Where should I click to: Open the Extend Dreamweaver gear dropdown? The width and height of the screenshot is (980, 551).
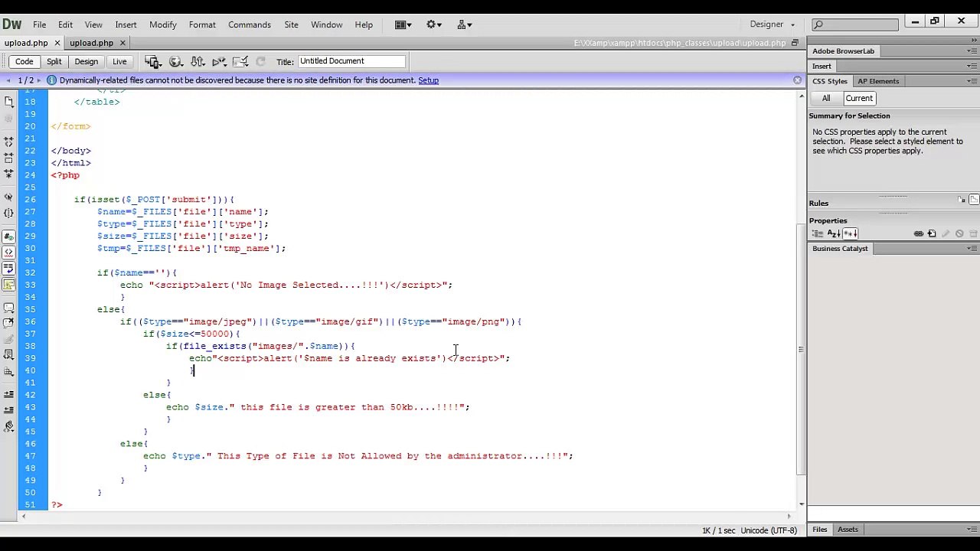(434, 24)
